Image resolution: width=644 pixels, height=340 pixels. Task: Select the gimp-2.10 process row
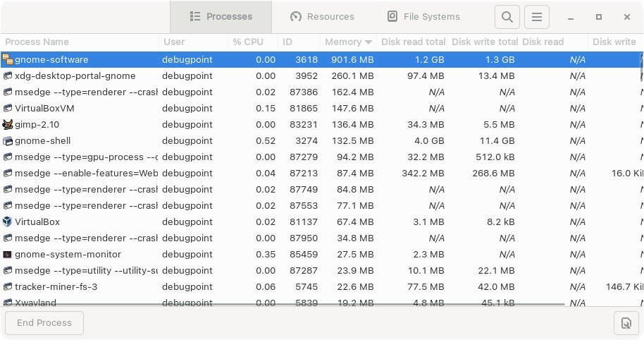click(x=321, y=125)
